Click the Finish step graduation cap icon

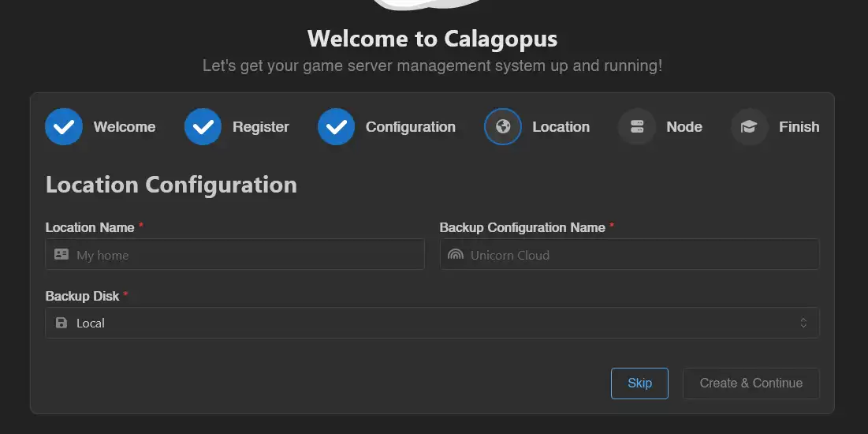[749, 127]
